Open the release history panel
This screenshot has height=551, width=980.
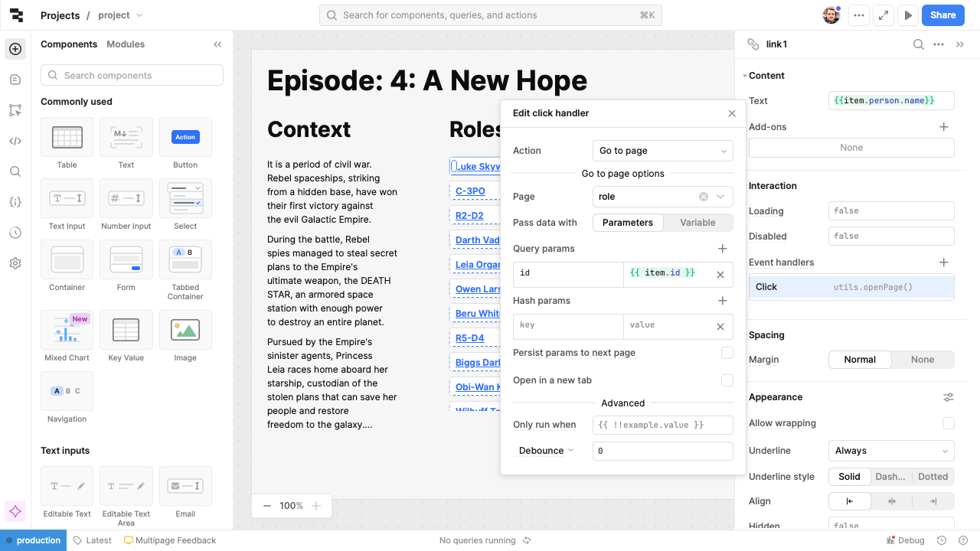click(15, 233)
